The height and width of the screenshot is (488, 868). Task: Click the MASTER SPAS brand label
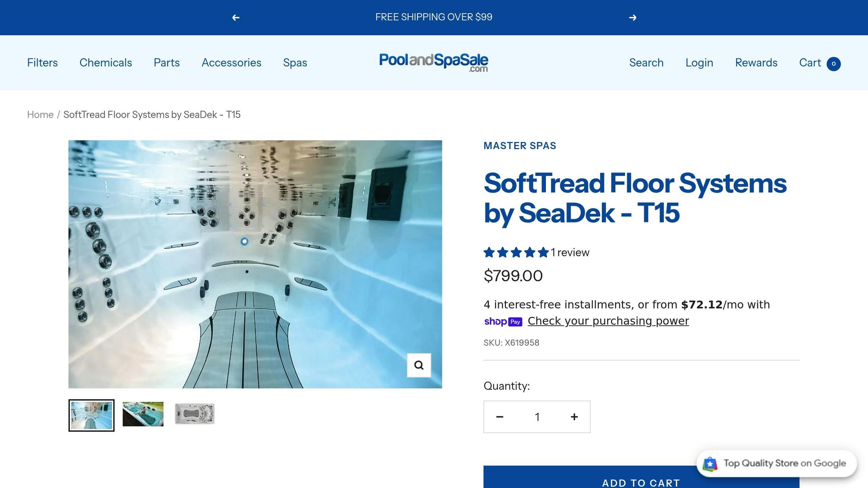(520, 146)
